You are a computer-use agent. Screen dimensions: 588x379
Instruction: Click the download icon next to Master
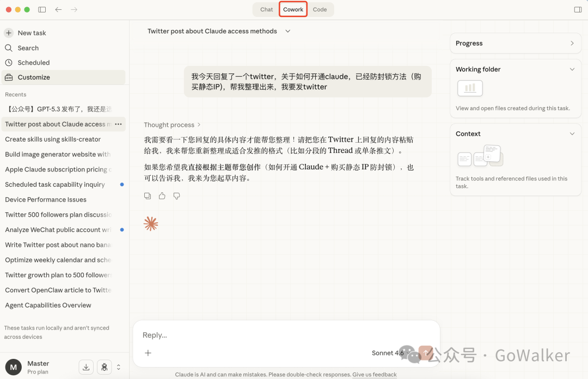click(x=86, y=367)
